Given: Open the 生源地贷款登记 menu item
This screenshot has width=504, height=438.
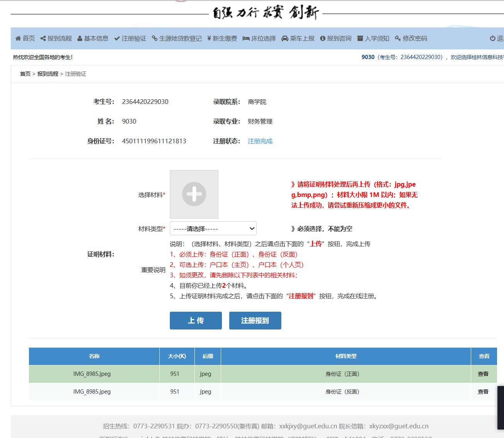Looking at the screenshot, I should (x=180, y=39).
